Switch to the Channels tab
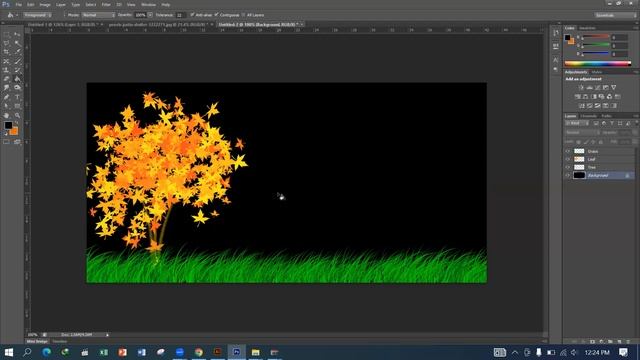This screenshot has width=640, height=360. point(589,116)
